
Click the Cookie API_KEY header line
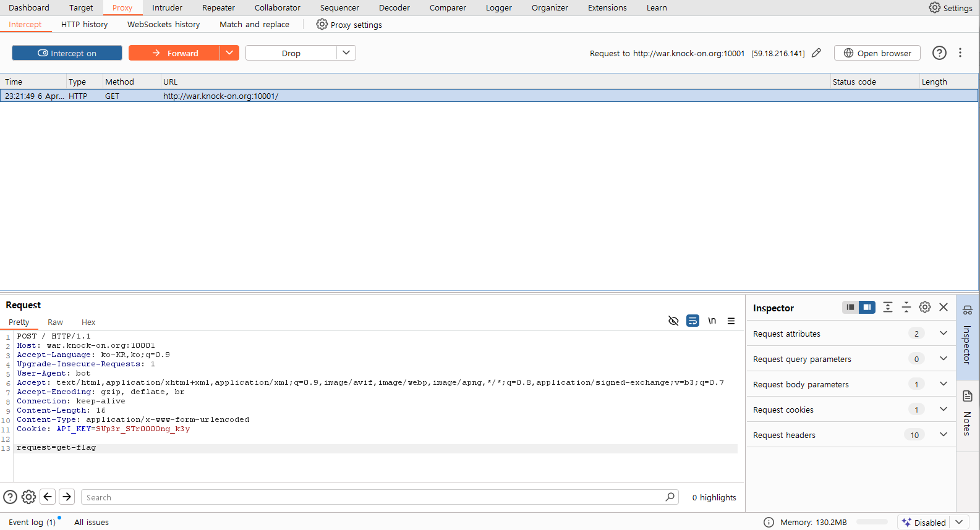pos(103,429)
